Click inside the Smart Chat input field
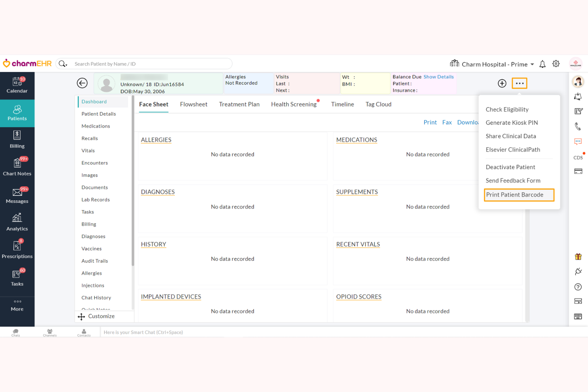Viewport: 588px width, 392px height. click(x=238, y=332)
